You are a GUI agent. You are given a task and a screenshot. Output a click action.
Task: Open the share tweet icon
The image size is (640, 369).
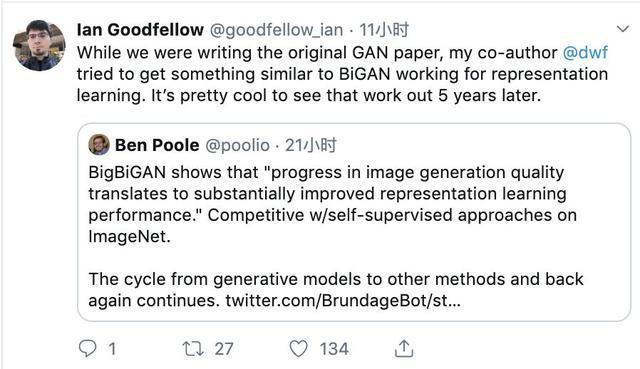tap(404, 349)
